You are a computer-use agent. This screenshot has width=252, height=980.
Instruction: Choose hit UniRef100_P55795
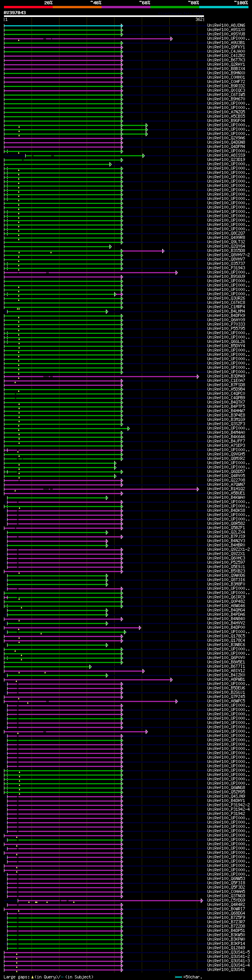[x=226, y=329]
